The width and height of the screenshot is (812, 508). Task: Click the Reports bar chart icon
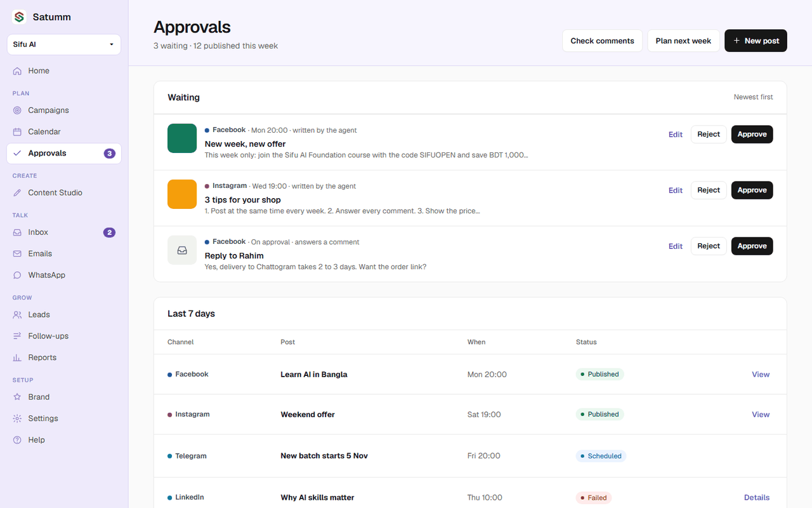click(17, 358)
